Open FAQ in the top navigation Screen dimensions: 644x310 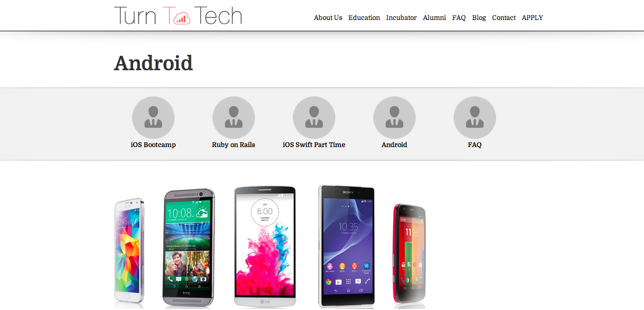point(459,17)
